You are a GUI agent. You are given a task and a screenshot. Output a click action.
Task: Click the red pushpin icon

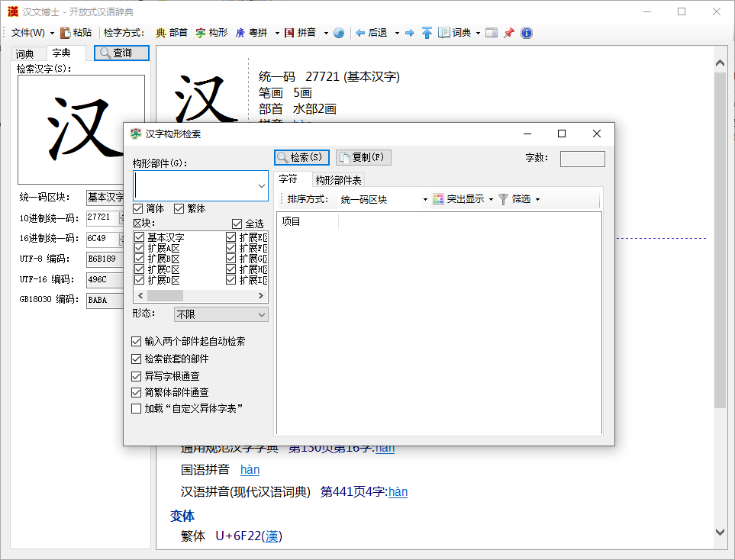click(x=508, y=33)
